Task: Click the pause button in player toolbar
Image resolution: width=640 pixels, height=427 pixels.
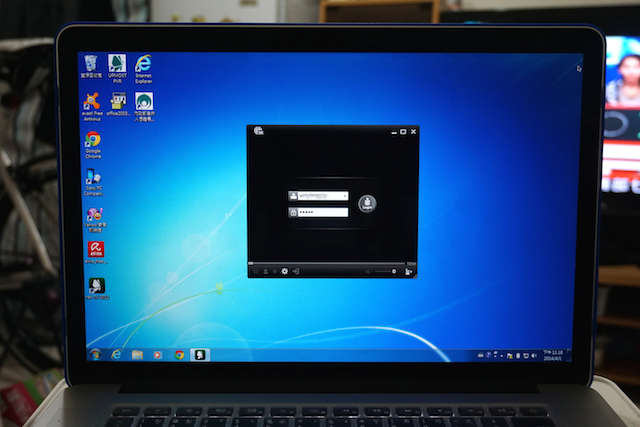Action: [x=256, y=271]
